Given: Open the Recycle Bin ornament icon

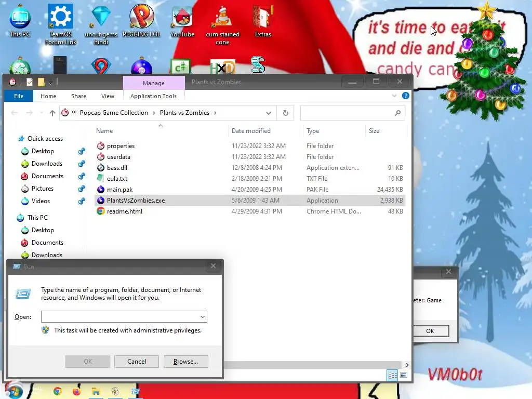Looking at the screenshot, I should (x=20, y=66).
